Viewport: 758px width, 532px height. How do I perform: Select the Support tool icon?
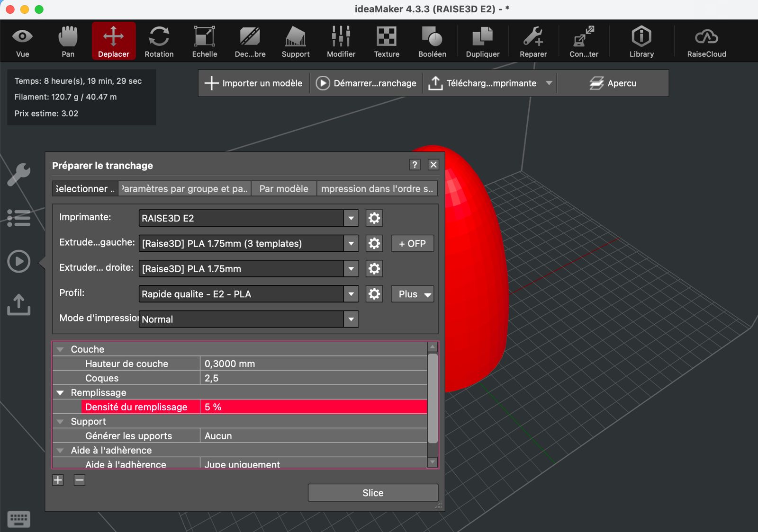296,41
